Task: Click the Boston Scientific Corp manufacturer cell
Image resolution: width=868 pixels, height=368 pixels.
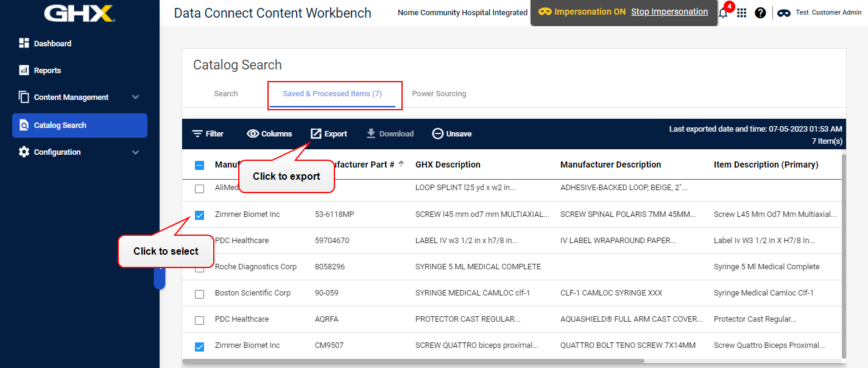Action: click(253, 293)
